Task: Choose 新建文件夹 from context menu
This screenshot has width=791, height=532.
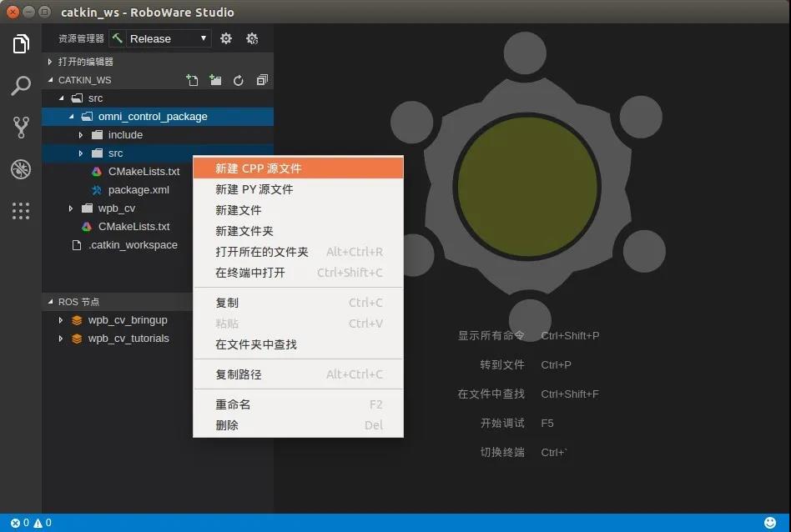Action: [298, 231]
